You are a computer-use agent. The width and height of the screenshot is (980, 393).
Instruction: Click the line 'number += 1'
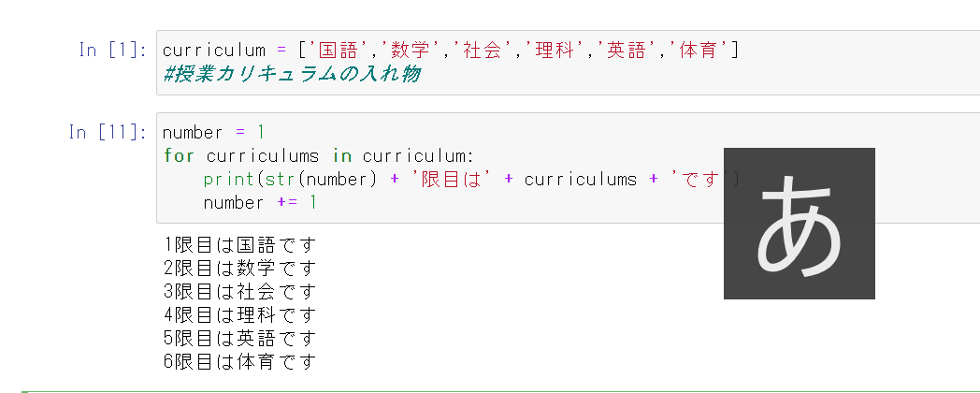(x=260, y=202)
